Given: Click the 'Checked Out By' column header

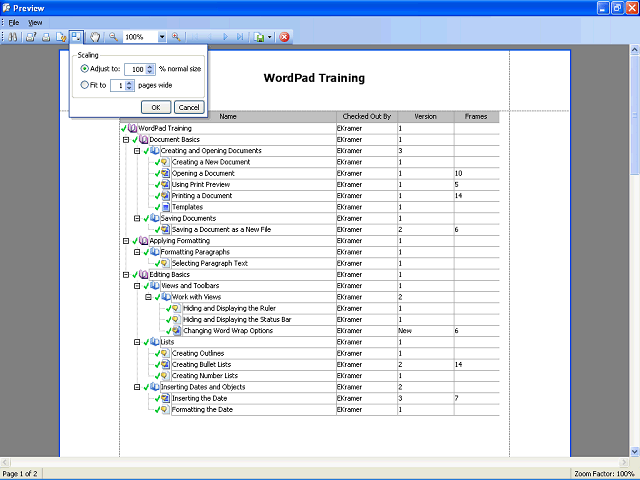Looking at the screenshot, I should coord(367,117).
